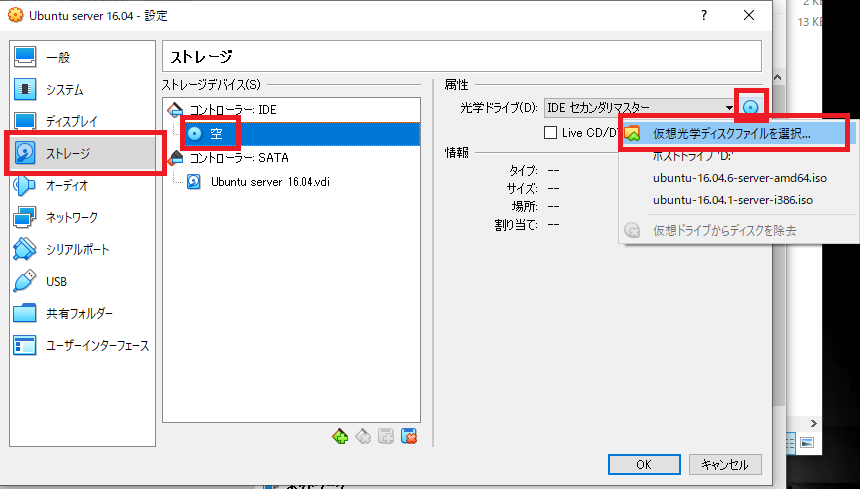The image size is (860, 489).
Task: Click the add storage attachment icon
Action: point(386,436)
